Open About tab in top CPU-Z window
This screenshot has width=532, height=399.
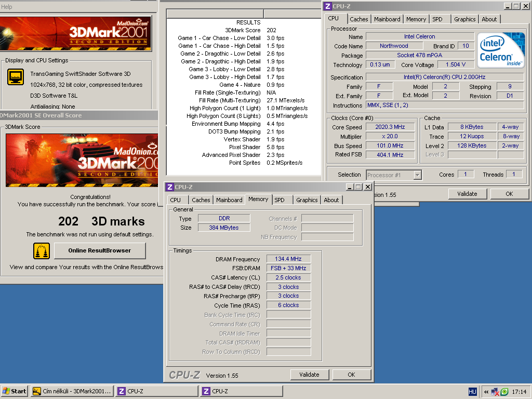(489, 19)
